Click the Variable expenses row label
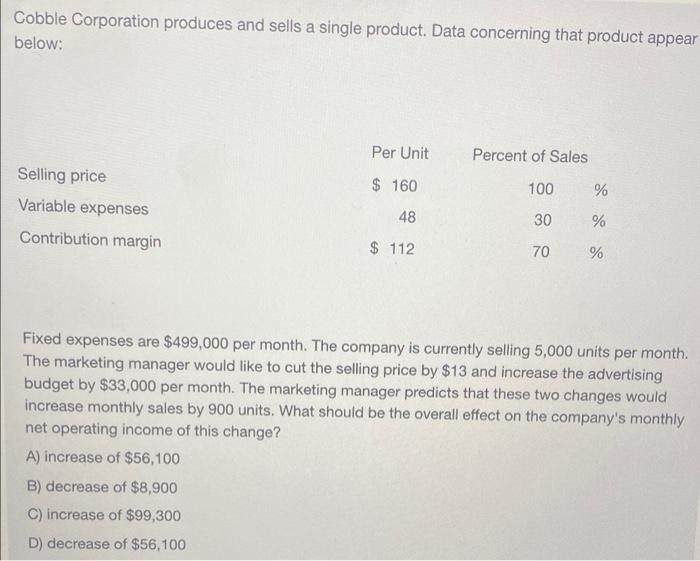This screenshot has height=561, width=700. [83, 208]
